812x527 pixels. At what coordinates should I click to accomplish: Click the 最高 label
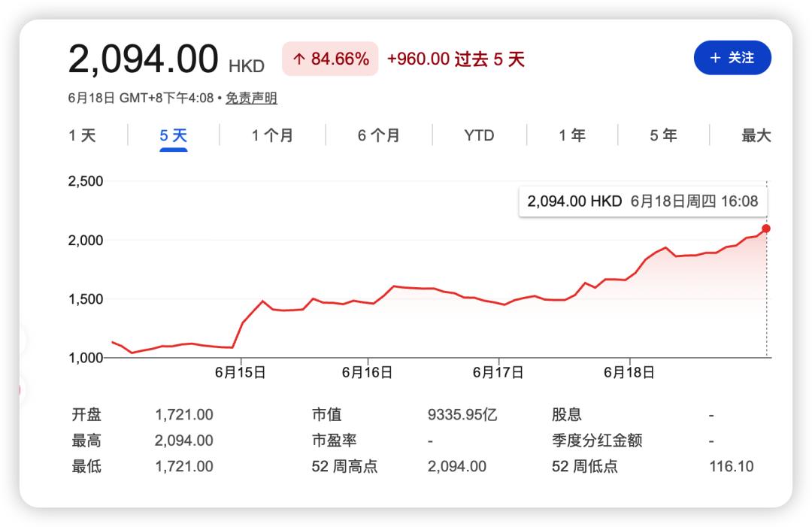click(x=86, y=441)
